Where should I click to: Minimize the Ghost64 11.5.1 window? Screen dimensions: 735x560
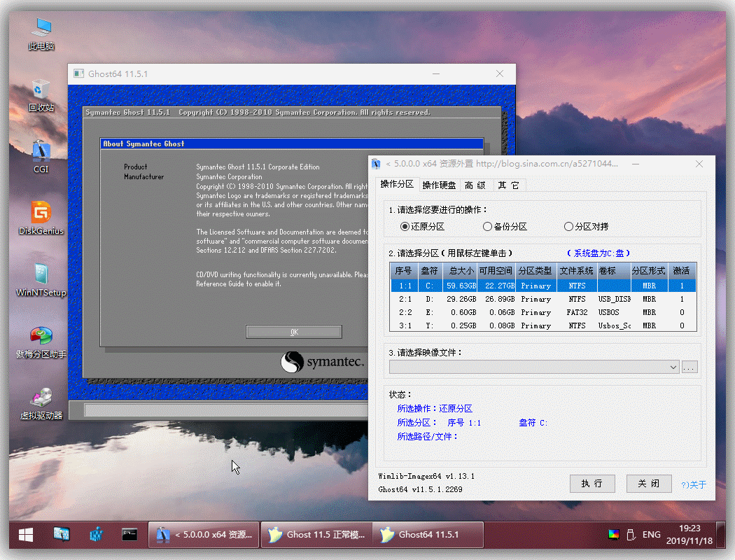436,73
